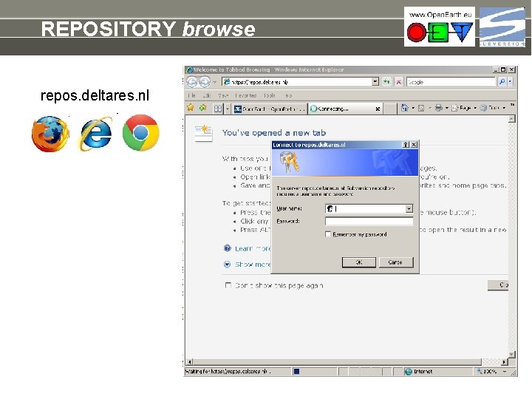Screen dimensions: 532x399
Task: Open the recent pages dropdown beside Forward
Action: [x=214, y=82]
